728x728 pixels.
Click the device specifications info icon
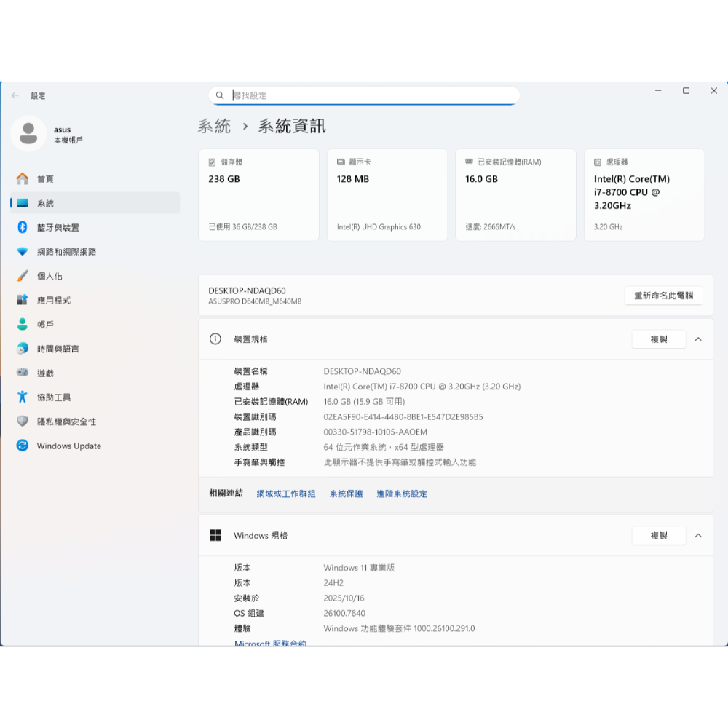click(x=215, y=339)
